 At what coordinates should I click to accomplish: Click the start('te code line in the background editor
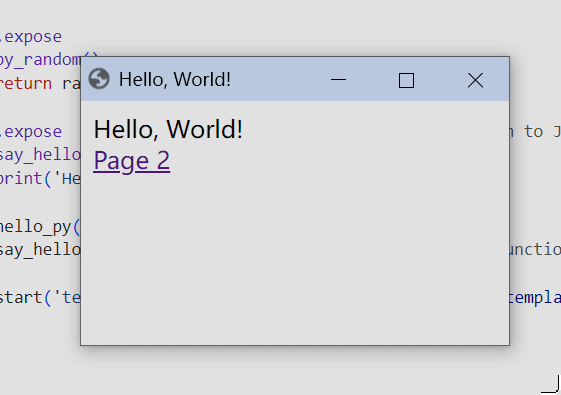pyautogui.click(x=40, y=298)
